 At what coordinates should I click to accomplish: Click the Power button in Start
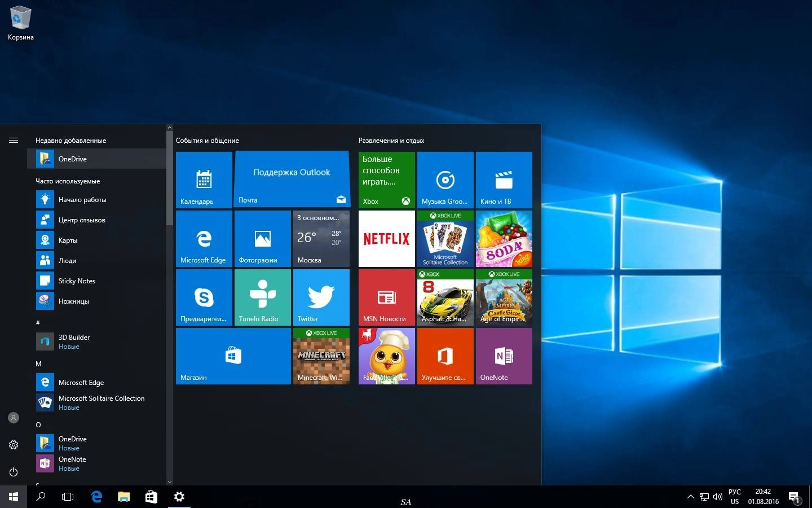(14, 472)
